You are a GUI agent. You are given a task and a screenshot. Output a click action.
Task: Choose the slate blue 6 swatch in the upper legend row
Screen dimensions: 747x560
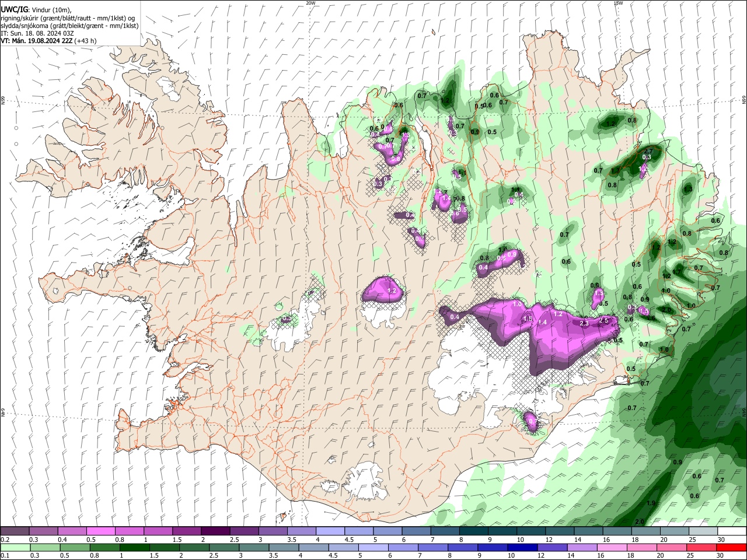click(x=416, y=531)
